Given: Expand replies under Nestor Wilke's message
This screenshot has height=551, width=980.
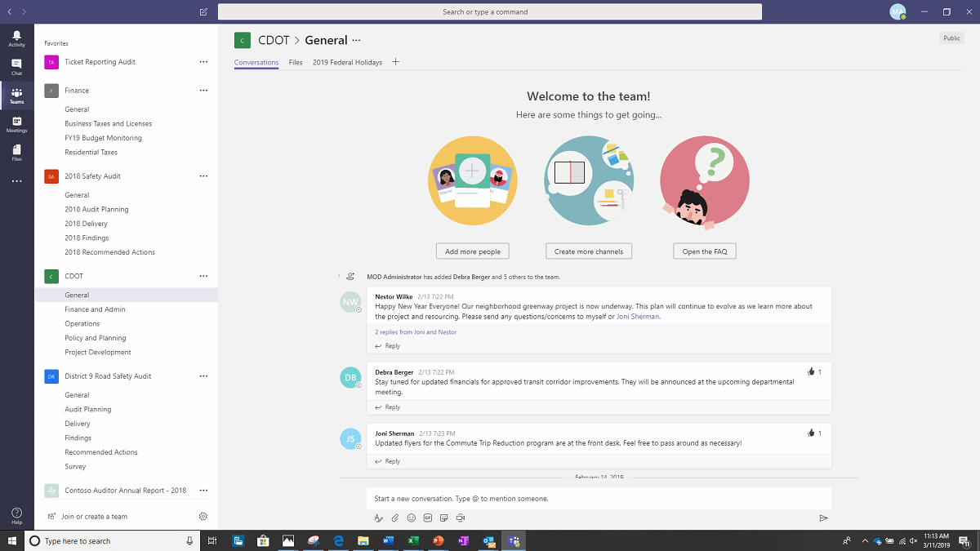Looking at the screenshot, I should pyautogui.click(x=415, y=331).
